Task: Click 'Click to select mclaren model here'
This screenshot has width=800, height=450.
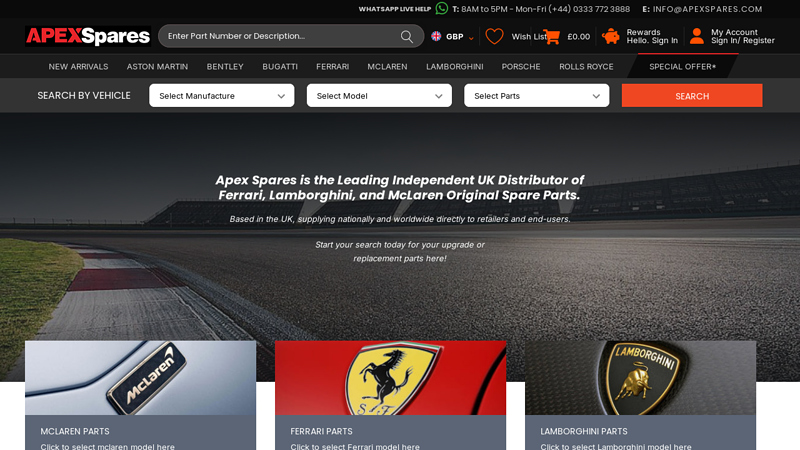Action: tap(108, 446)
